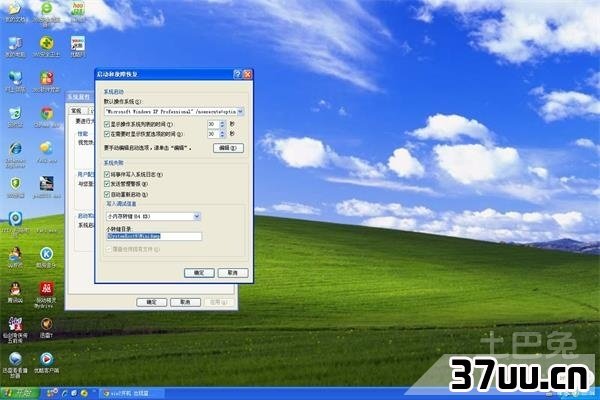Click the small dump directory text field
This screenshot has width=600, height=400.
point(154,236)
